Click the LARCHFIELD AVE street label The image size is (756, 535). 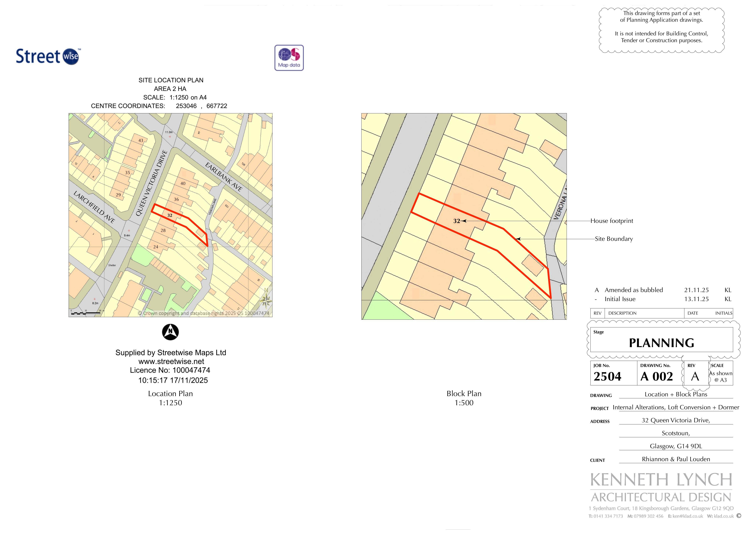pyautogui.click(x=94, y=207)
